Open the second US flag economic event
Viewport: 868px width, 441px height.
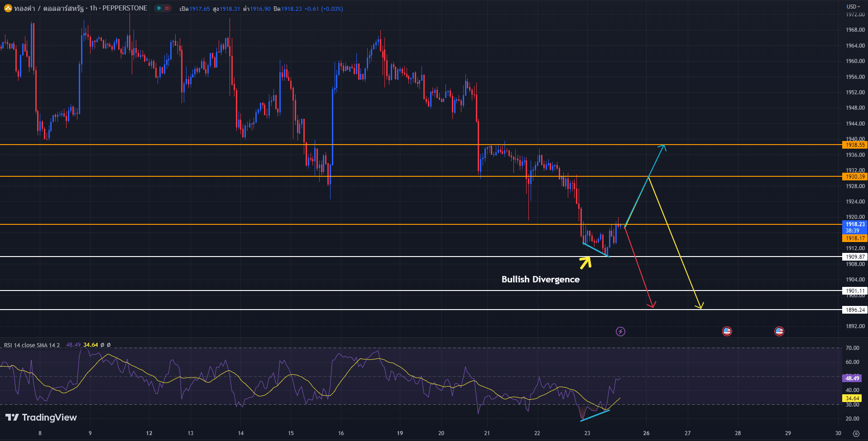(x=779, y=331)
